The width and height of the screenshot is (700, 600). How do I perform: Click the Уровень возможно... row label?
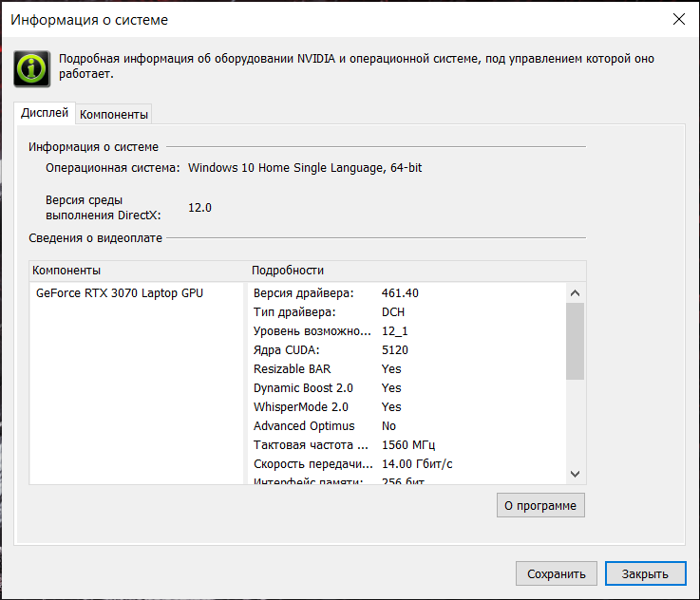pyautogui.click(x=312, y=331)
